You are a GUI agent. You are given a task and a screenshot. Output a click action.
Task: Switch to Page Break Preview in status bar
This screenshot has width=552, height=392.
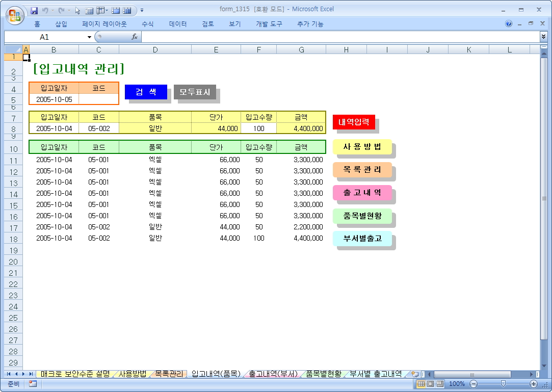(439, 384)
